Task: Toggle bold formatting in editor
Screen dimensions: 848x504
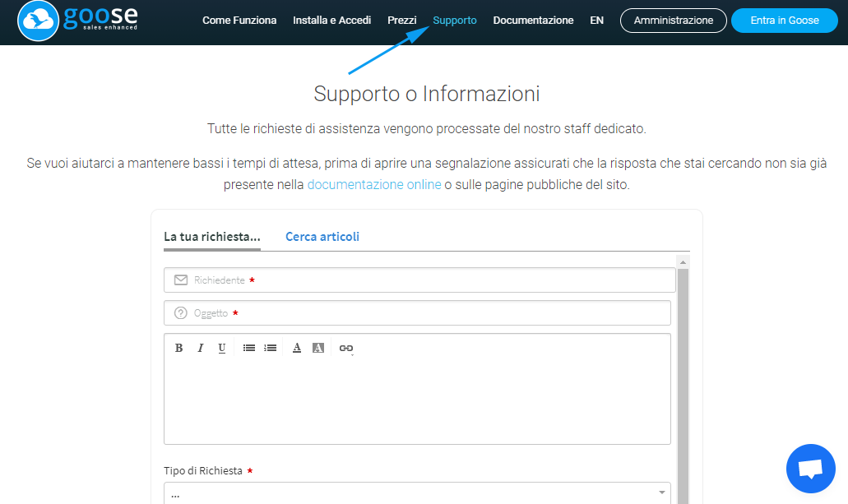Action: click(179, 348)
